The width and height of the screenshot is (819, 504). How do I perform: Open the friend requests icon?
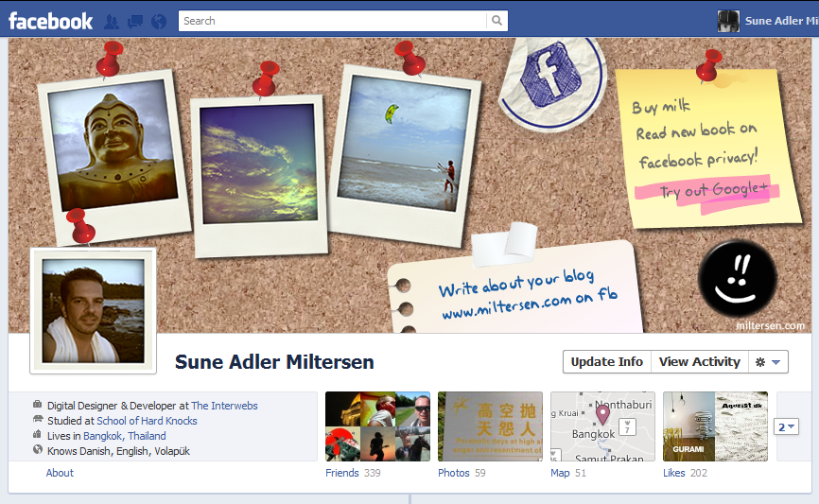[x=112, y=21]
